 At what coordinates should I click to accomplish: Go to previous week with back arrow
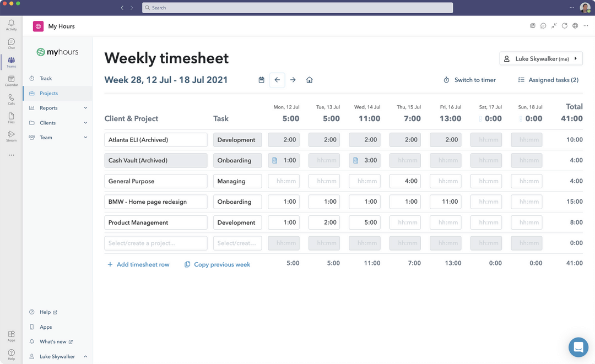coord(277,79)
